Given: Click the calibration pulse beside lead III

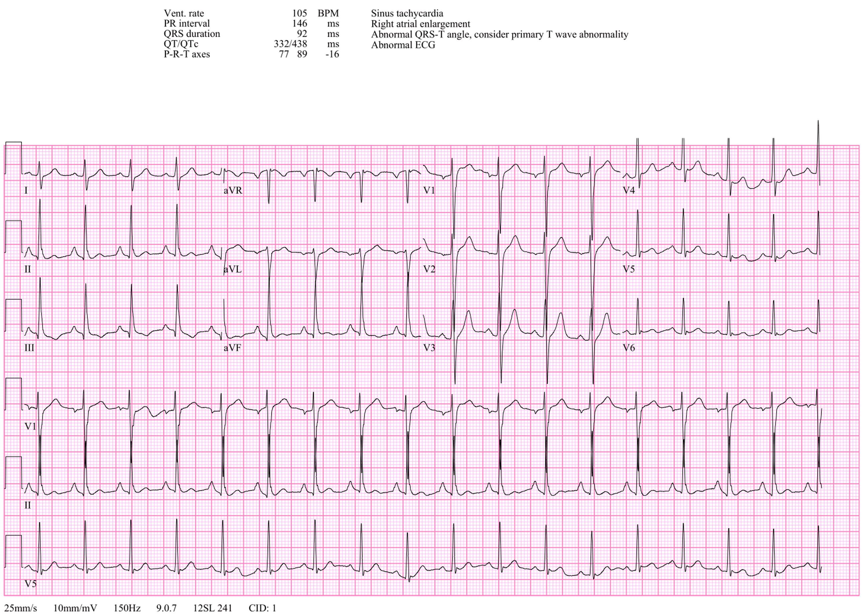Looking at the screenshot, I should (13, 315).
